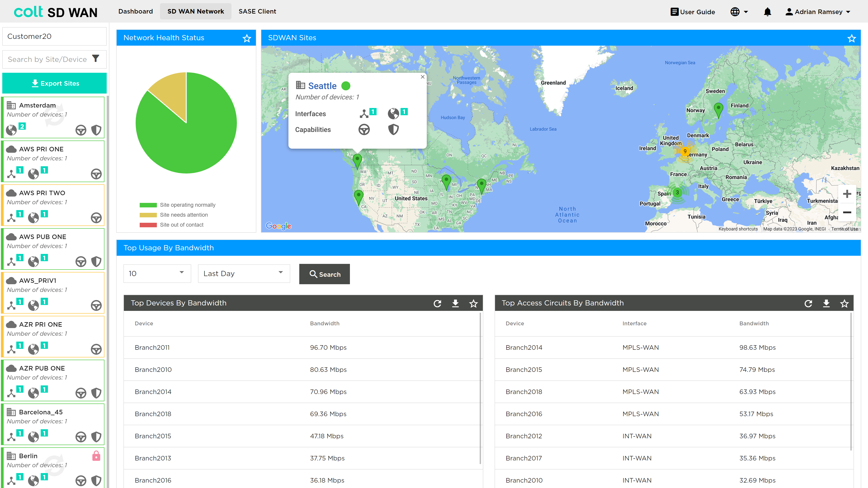The height and width of the screenshot is (488, 868).
Task: Star the Top Access Circuits table
Action: (x=844, y=303)
